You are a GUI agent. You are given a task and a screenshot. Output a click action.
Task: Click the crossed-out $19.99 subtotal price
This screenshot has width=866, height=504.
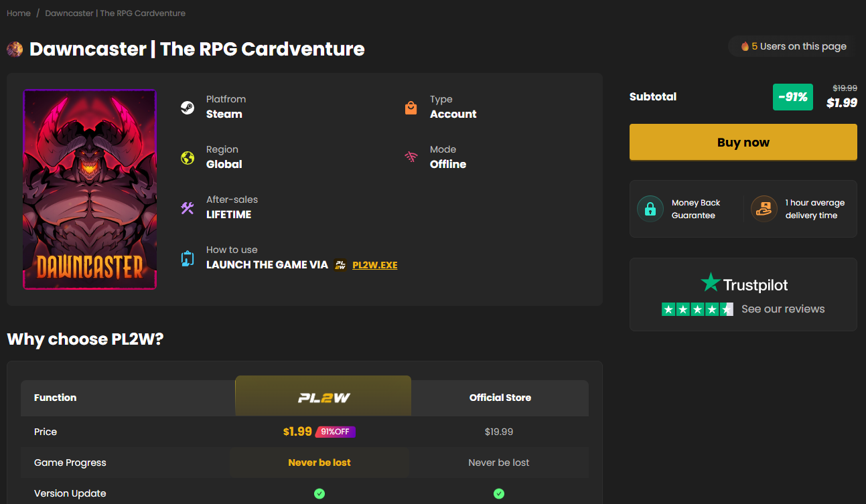pos(845,88)
